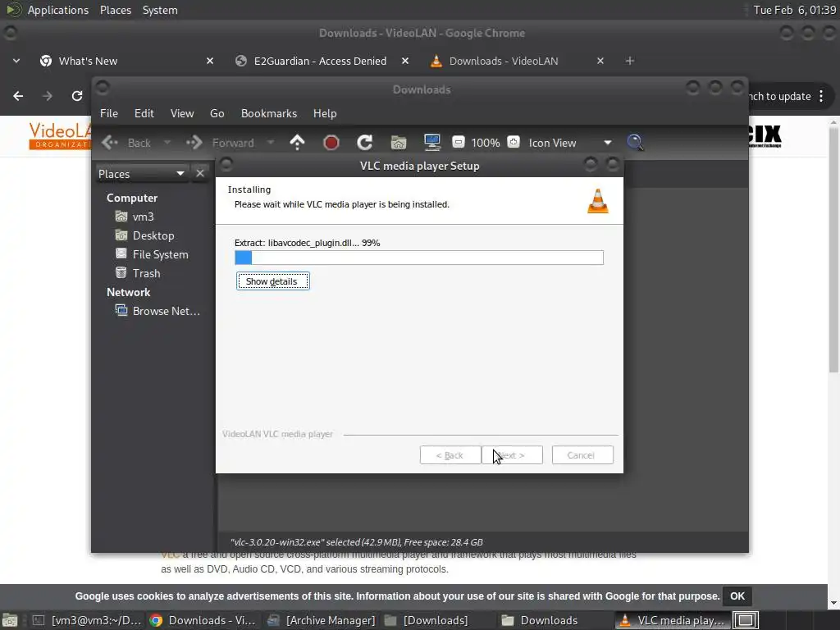The image size is (840, 630).
Task: Open the View menu
Action: 182,113
